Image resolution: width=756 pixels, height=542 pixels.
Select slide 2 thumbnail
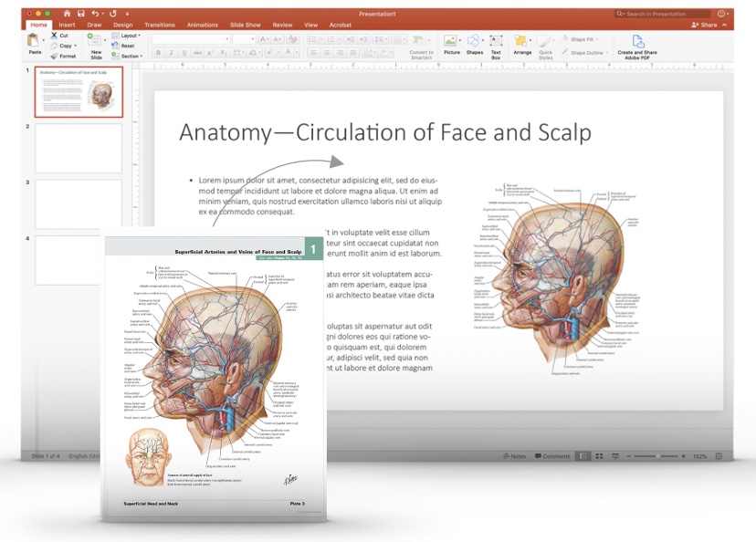tap(79, 148)
